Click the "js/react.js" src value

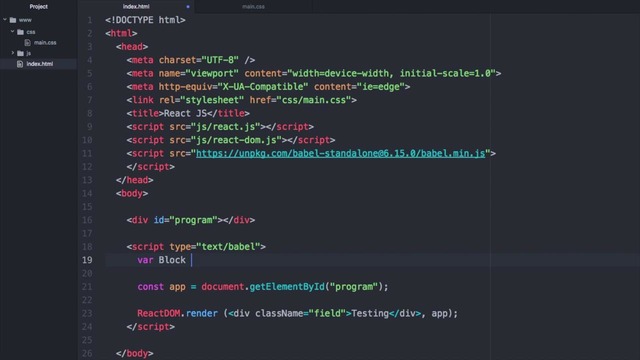point(226,127)
